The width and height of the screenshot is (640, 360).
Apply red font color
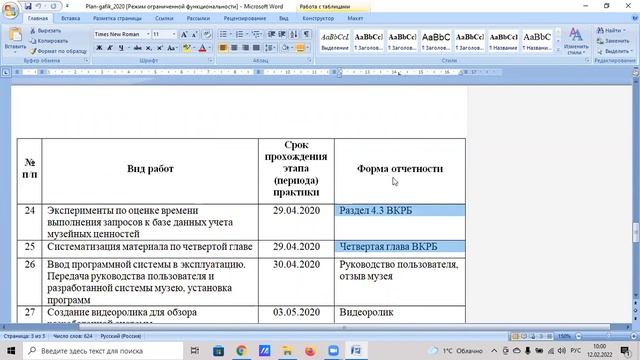202,48
